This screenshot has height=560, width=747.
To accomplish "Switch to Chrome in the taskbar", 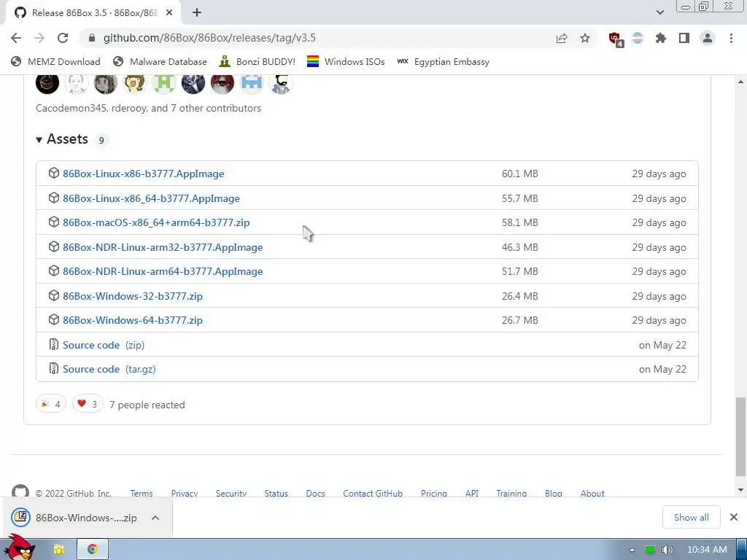I will coord(93,550).
